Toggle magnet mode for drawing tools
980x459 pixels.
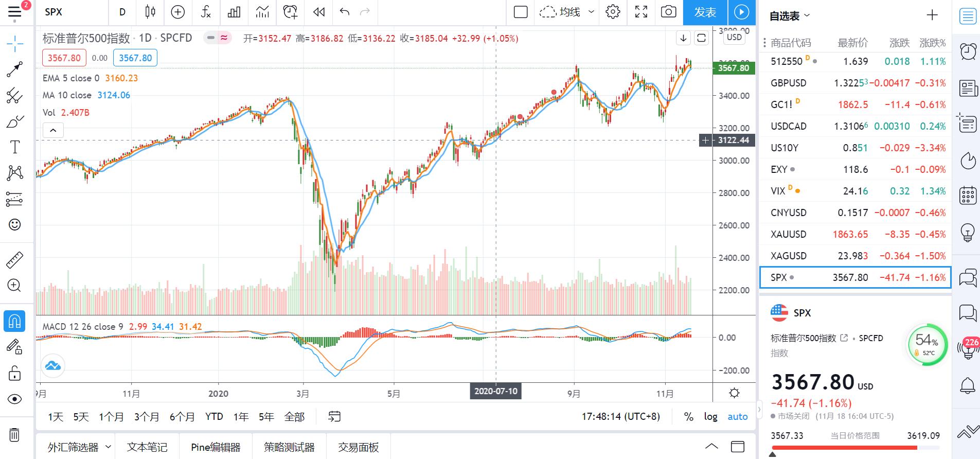(14, 322)
